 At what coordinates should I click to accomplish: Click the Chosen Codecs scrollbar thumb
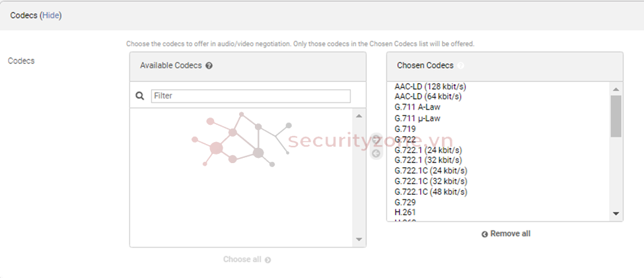point(616,116)
